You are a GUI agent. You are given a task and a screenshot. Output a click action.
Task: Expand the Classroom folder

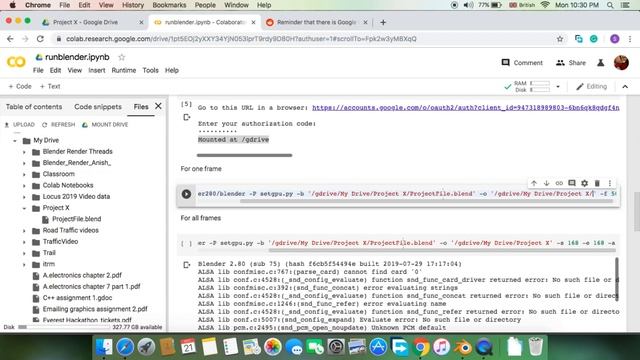click(x=24, y=174)
